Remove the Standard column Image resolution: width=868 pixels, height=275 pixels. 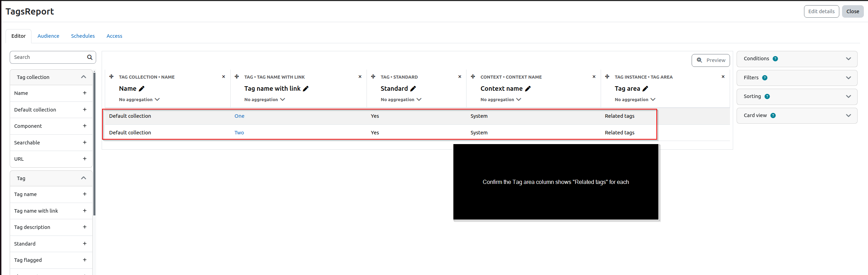pos(460,77)
